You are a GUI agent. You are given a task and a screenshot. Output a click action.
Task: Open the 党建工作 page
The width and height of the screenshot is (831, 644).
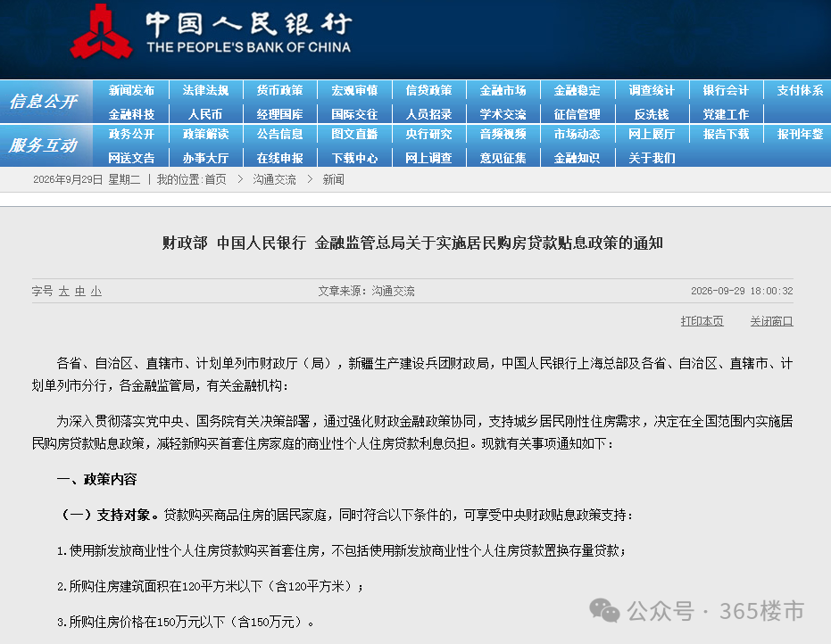point(726,114)
